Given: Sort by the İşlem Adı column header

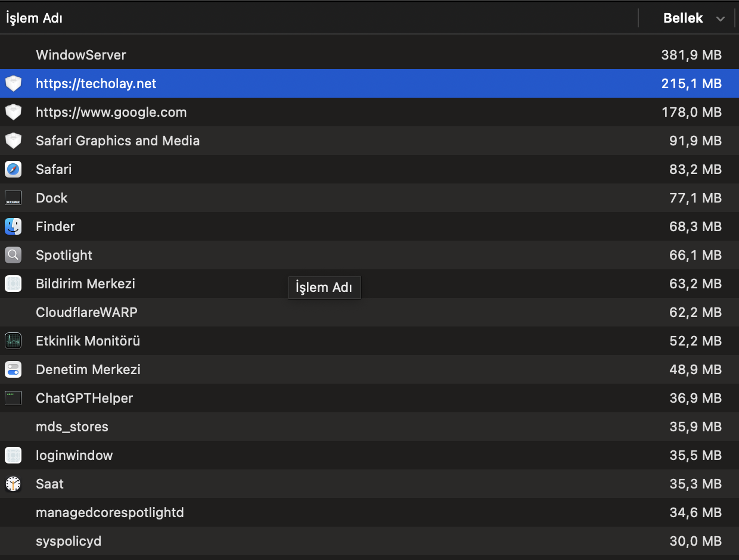Looking at the screenshot, I should 35,18.
